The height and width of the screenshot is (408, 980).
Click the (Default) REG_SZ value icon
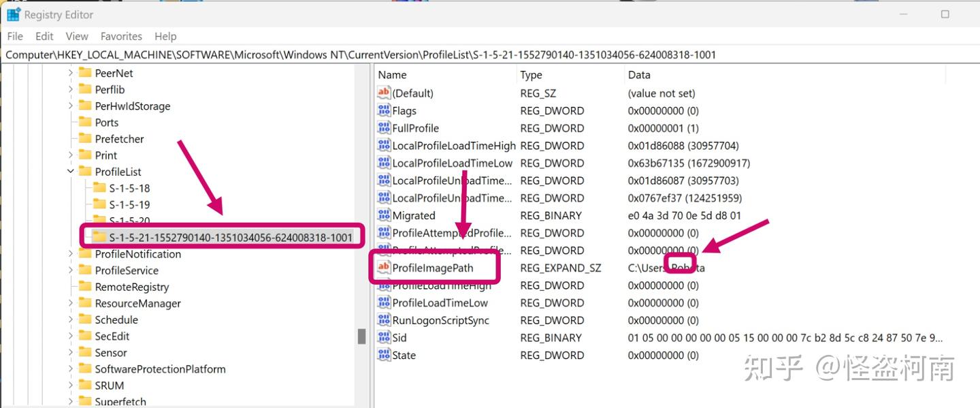[383, 93]
